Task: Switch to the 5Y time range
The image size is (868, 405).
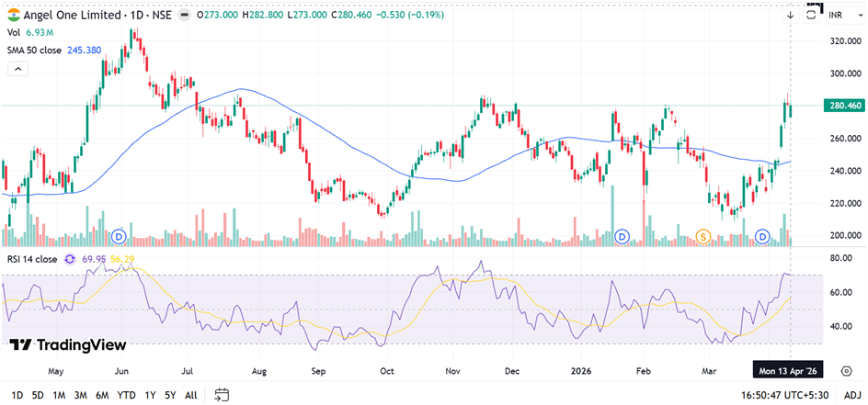Action: (x=170, y=395)
